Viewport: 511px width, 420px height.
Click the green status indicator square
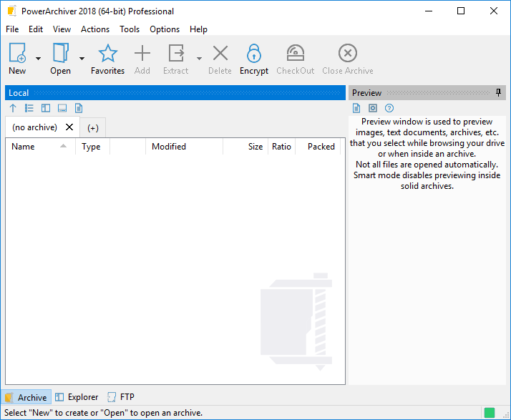tap(490, 413)
